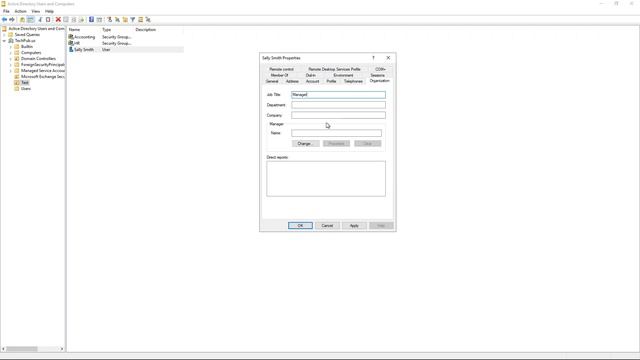Image resolution: width=640 pixels, height=360 pixels.
Task: Expand the Saved Queries node
Action: coord(4,35)
